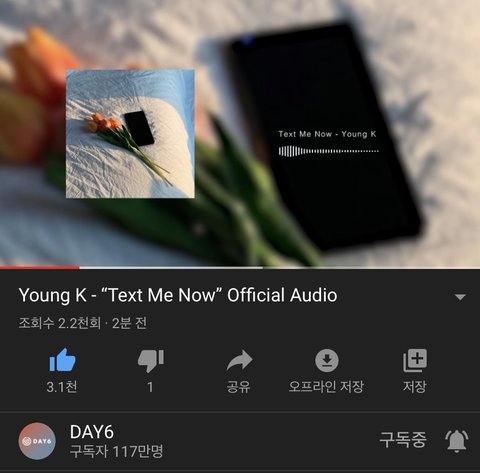Expand video description with arrow
This screenshot has width=480, height=473.
tap(460, 297)
